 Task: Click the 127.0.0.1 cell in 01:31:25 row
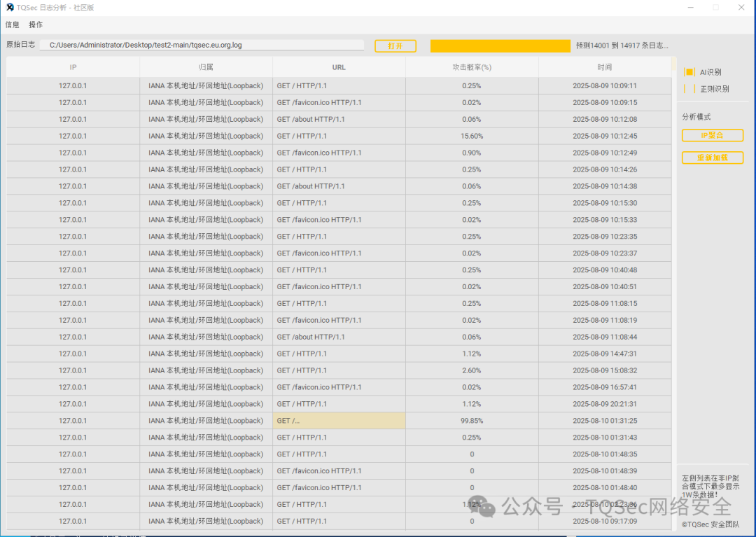pyautogui.click(x=73, y=421)
